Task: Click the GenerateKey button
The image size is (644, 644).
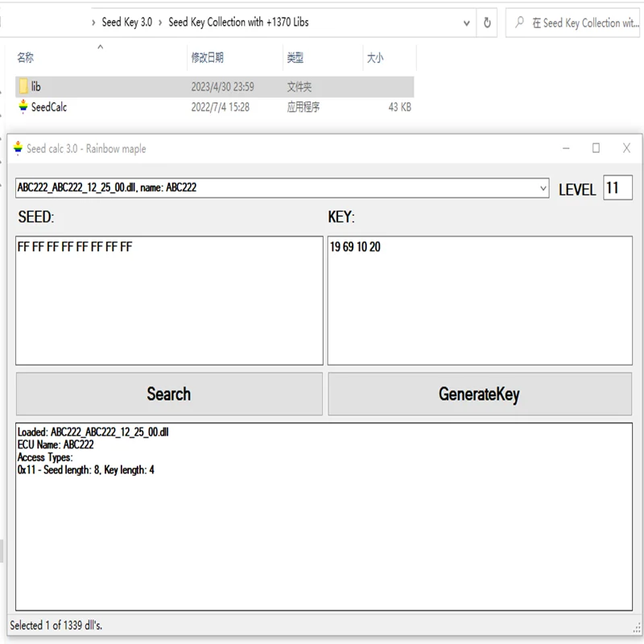Action: point(479,394)
